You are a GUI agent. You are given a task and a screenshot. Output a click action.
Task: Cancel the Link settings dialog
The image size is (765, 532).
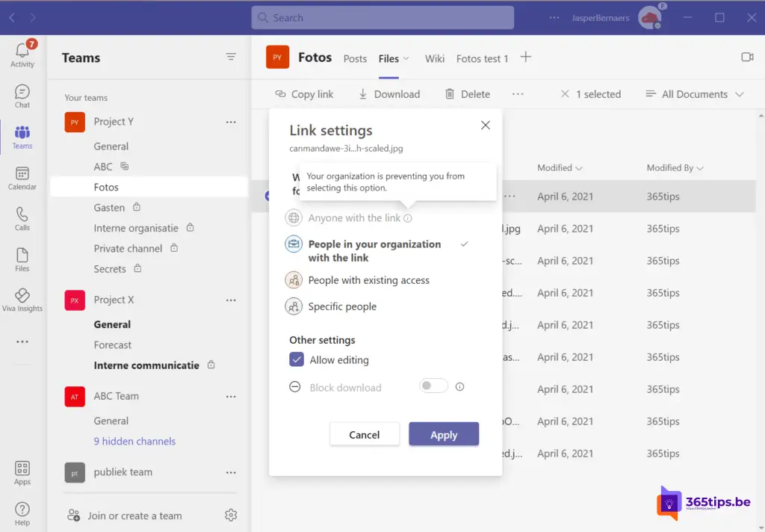(x=365, y=435)
